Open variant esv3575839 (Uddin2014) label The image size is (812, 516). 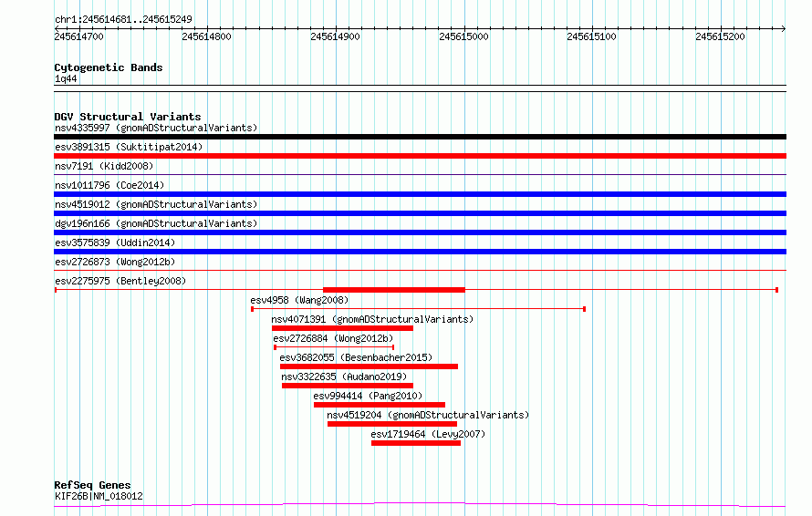115,243
